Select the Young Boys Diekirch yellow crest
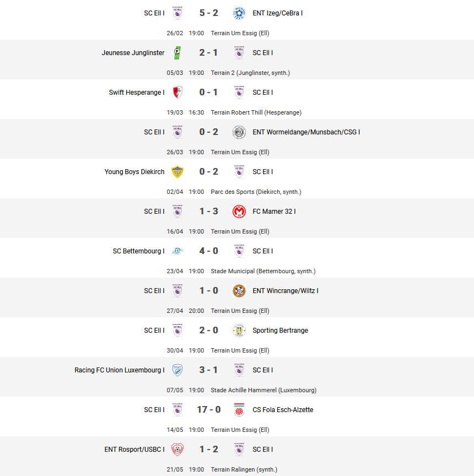The width and height of the screenshot is (474, 476). 177,172
